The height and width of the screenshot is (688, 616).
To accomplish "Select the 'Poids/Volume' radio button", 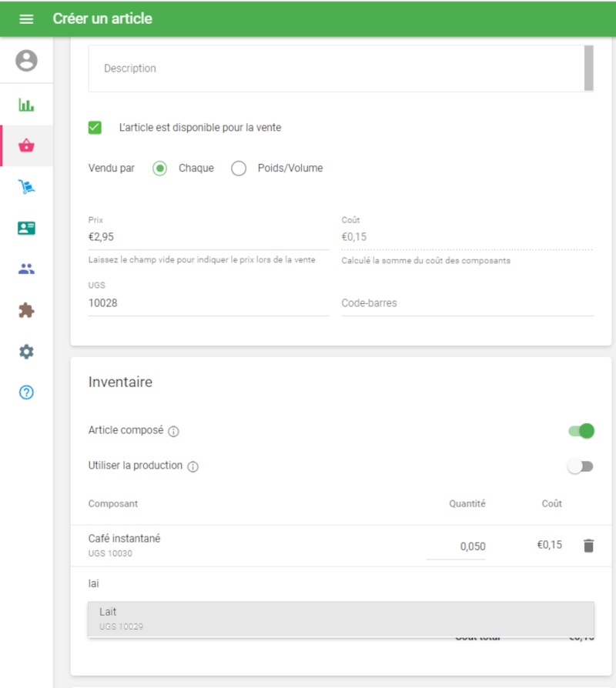I will [239, 169].
